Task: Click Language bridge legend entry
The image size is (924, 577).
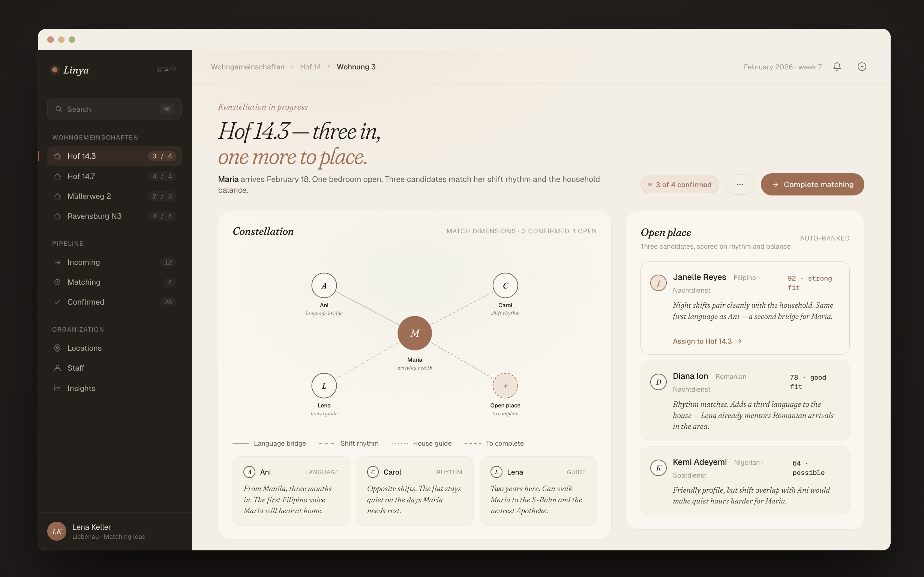Action: (269, 443)
